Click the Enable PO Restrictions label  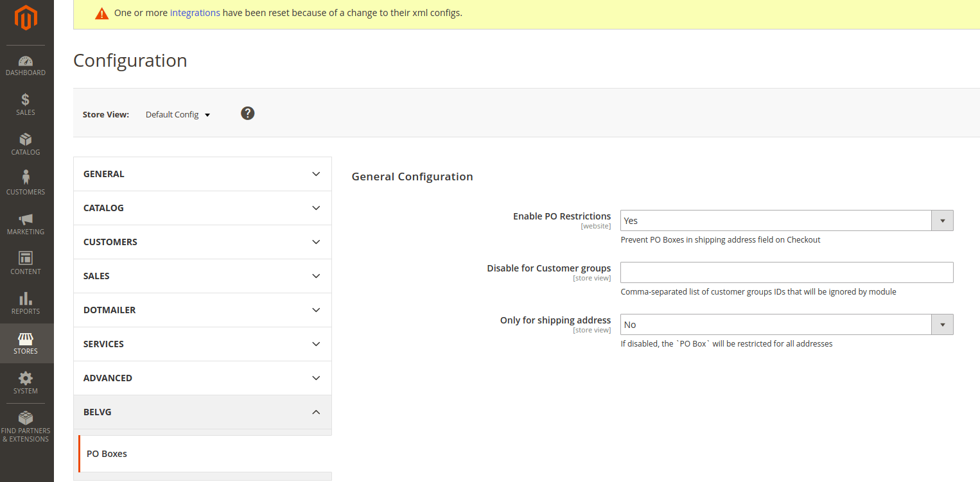pos(562,216)
